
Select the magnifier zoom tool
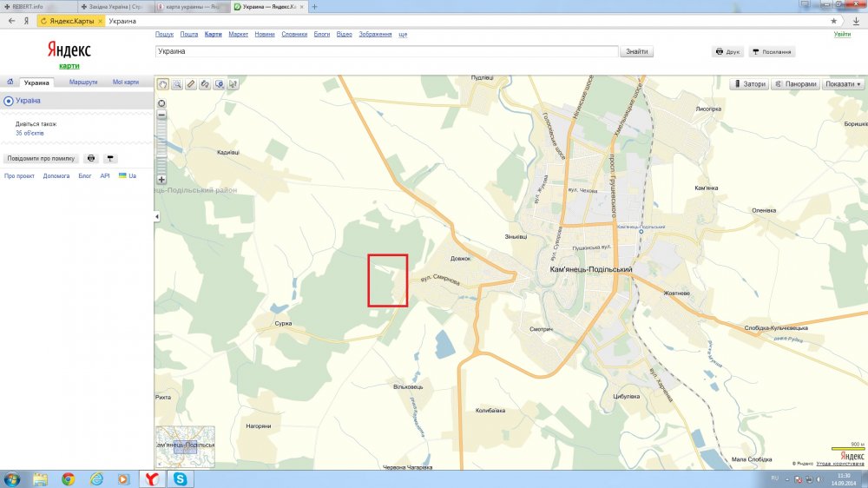176,84
